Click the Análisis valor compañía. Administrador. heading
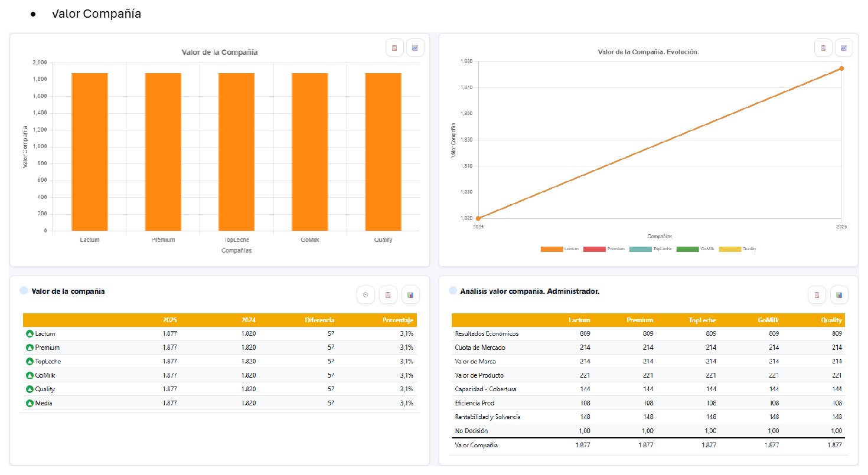 tap(530, 291)
